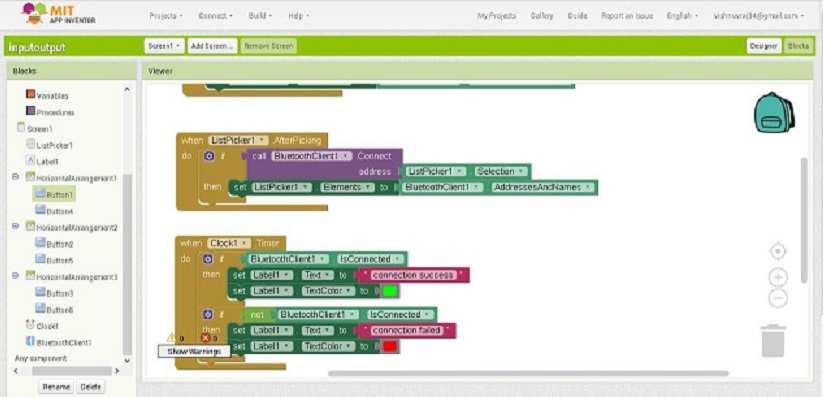Open the Help menu
Screen dimensions: 823x397
(x=298, y=16)
